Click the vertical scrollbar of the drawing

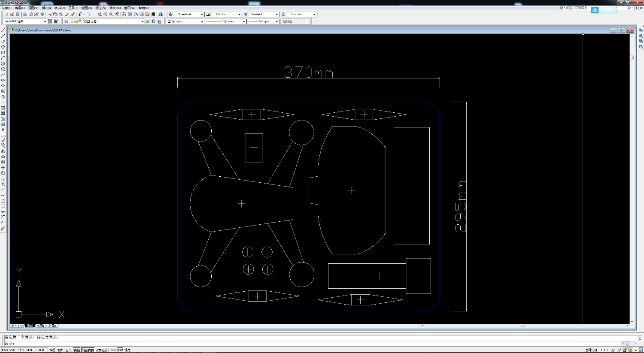pyautogui.click(x=632, y=178)
